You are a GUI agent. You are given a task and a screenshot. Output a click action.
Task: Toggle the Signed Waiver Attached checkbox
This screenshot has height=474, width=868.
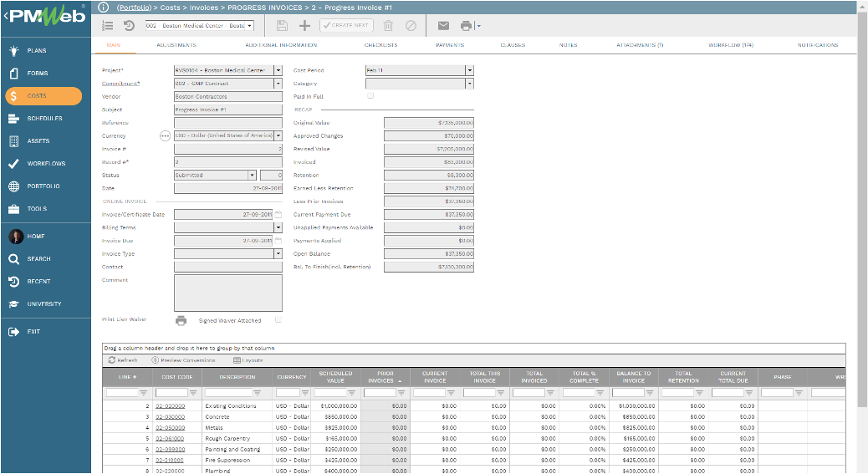278,319
